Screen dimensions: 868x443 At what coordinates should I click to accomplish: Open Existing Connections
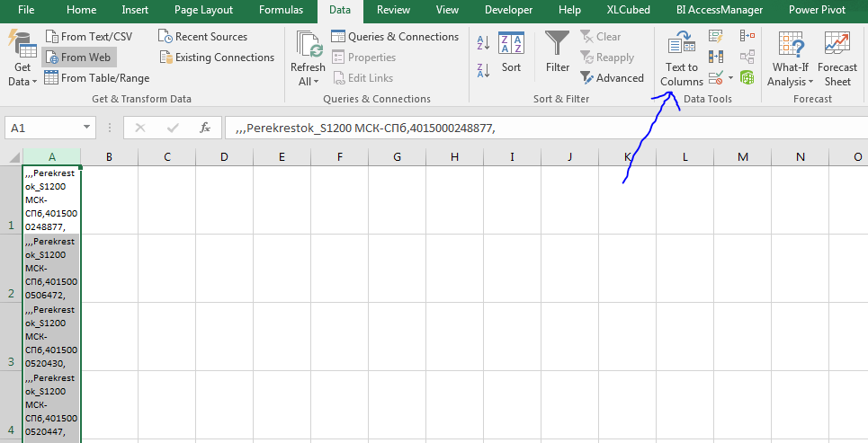(217, 57)
